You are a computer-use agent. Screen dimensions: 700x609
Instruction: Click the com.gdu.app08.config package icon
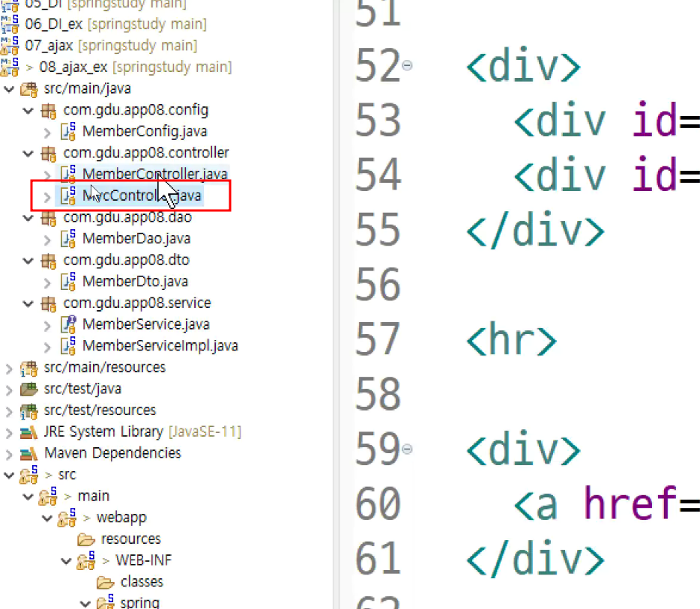[49, 110]
